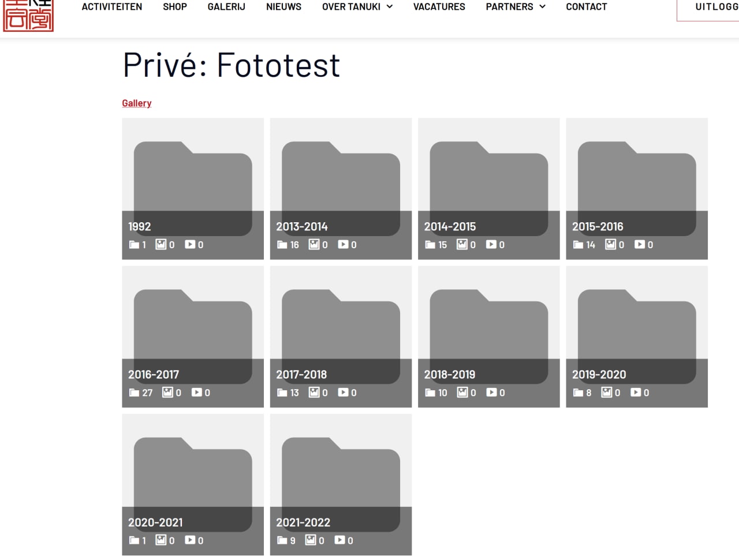Click the folder count icon in 2018-2019 tile
Image resolution: width=739 pixels, height=560 pixels.
430,393
